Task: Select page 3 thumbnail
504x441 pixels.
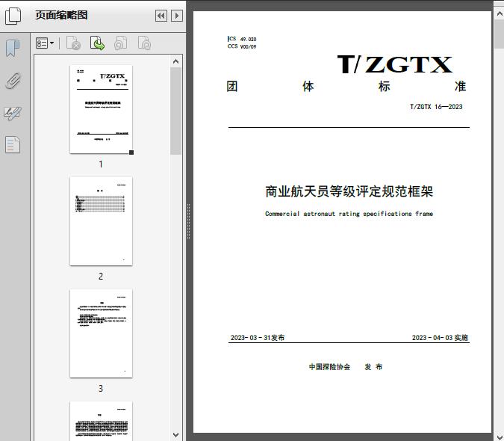Action: coord(101,333)
